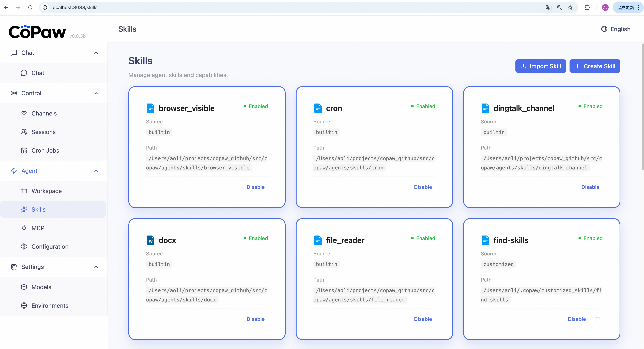Image resolution: width=644 pixels, height=349 pixels.
Task: Collapse the Control section chevron
Action: (x=96, y=93)
